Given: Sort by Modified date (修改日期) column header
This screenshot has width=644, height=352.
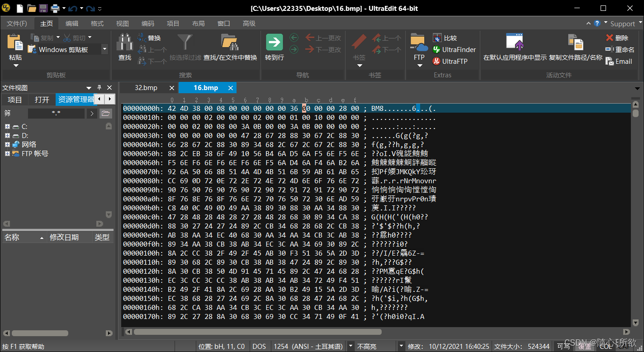Looking at the screenshot, I should coord(70,237).
